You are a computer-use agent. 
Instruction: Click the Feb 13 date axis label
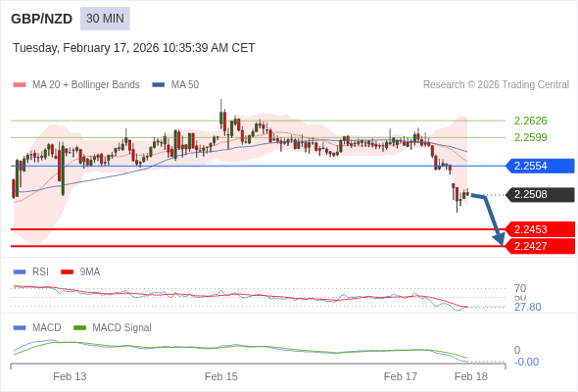[x=70, y=376]
